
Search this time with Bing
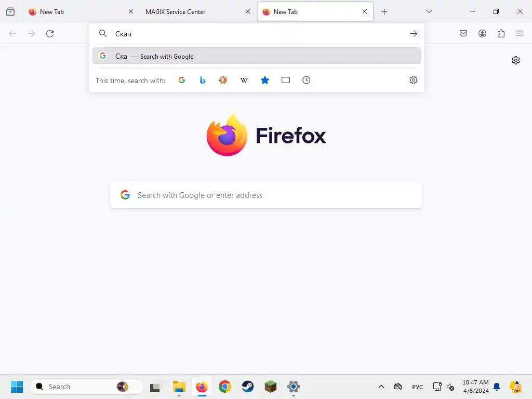(203, 80)
